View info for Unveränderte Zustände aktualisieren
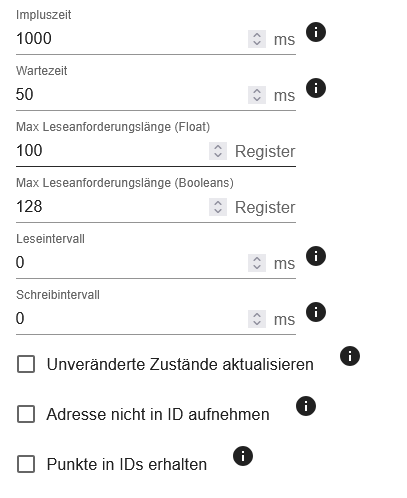Screen dimensions: 407x498 click(350, 356)
